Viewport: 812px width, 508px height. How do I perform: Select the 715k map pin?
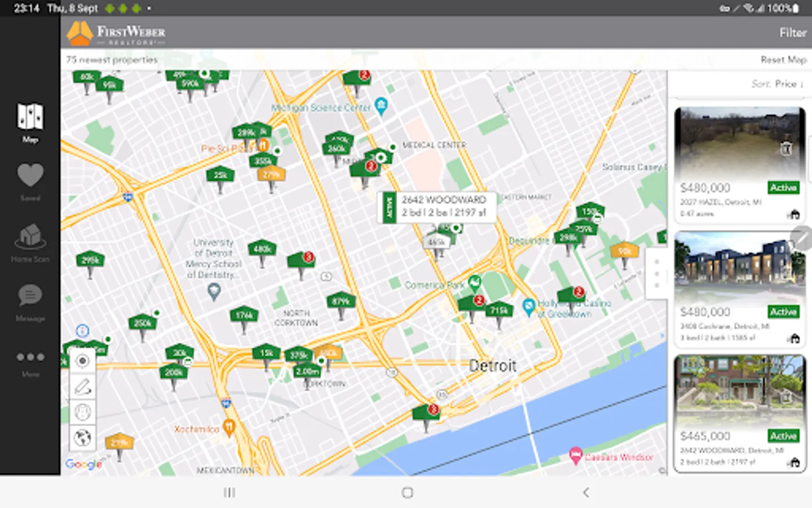(x=498, y=311)
